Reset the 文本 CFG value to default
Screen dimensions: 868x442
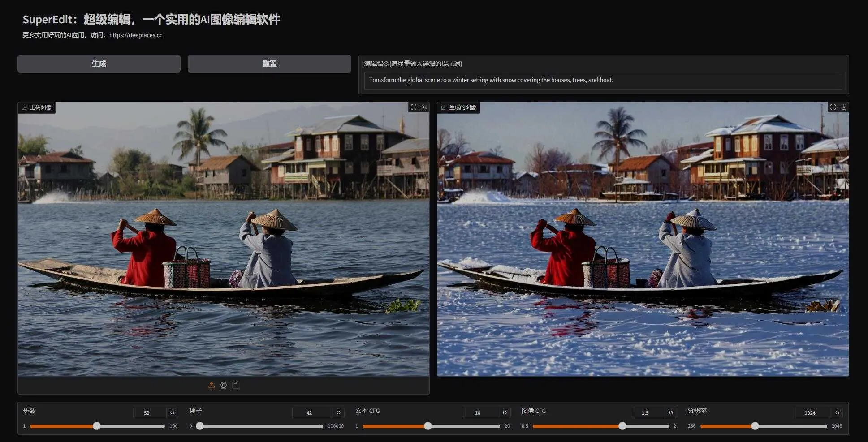point(505,412)
